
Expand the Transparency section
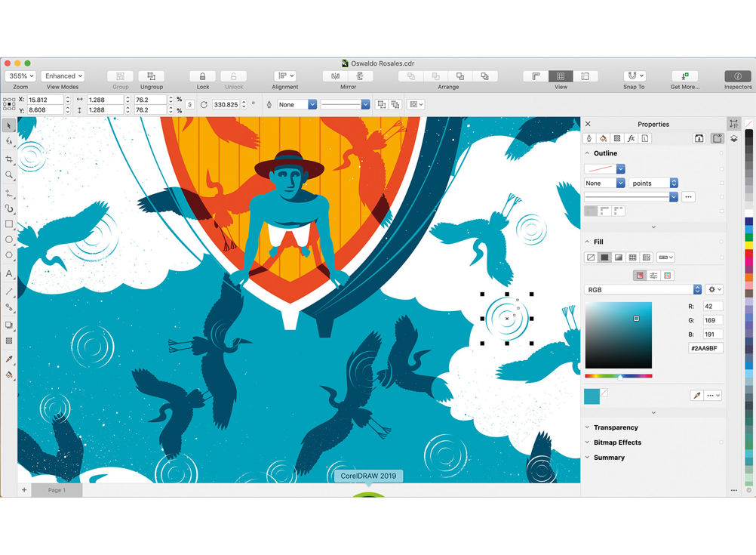click(587, 427)
